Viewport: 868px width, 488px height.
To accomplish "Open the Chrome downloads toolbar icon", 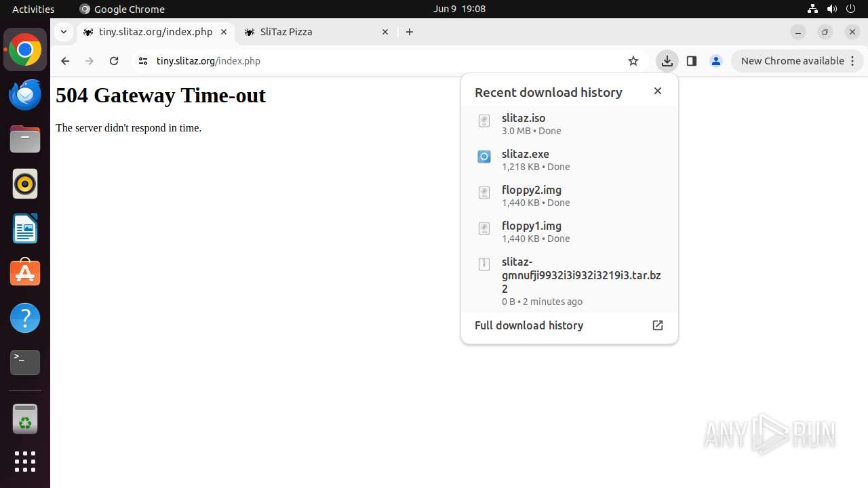I will [x=667, y=61].
